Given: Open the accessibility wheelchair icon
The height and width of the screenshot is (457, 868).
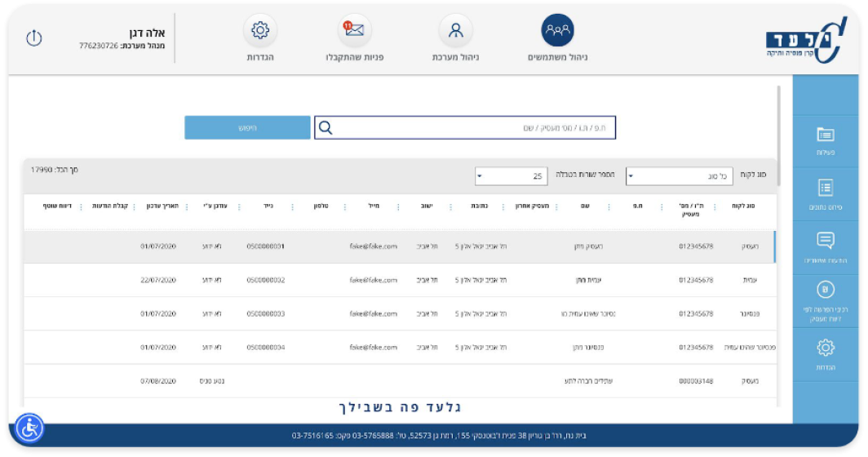Looking at the screenshot, I should tap(29, 428).
